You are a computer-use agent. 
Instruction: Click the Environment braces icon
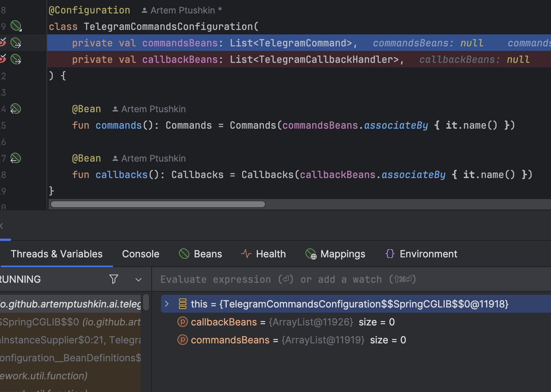(390, 254)
